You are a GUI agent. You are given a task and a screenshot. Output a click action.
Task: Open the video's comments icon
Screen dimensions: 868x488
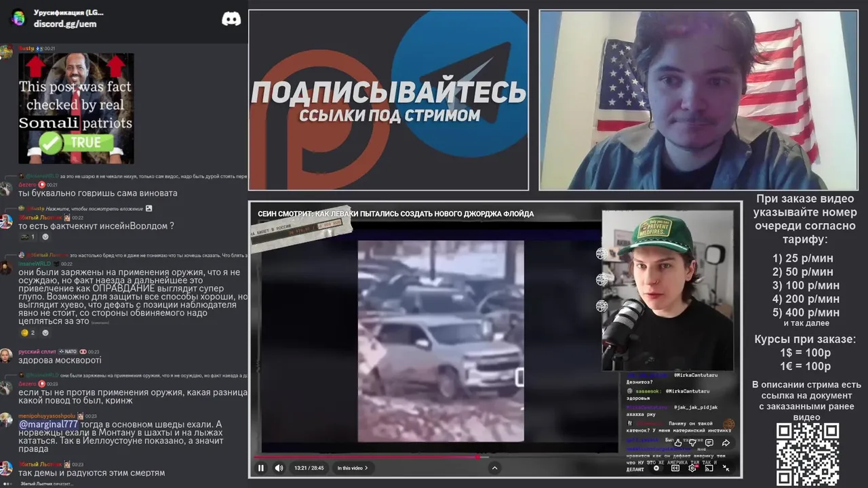tap(709, 443)
